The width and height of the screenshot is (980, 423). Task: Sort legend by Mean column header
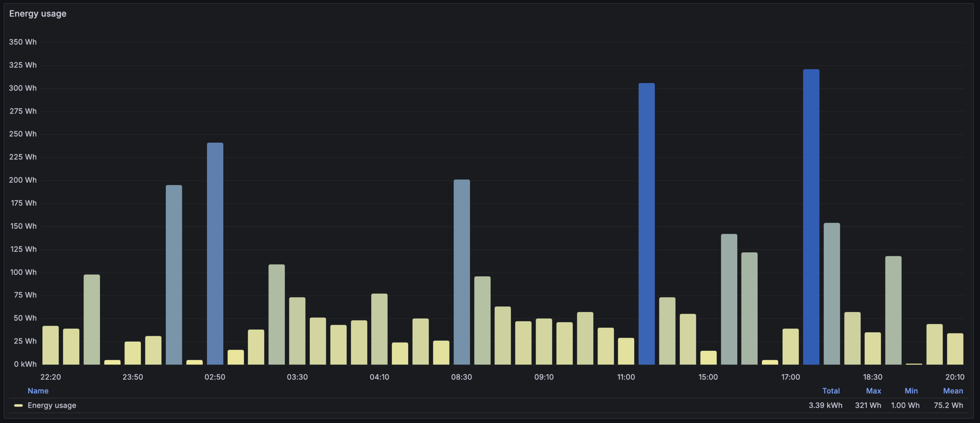tap(952, 391)
